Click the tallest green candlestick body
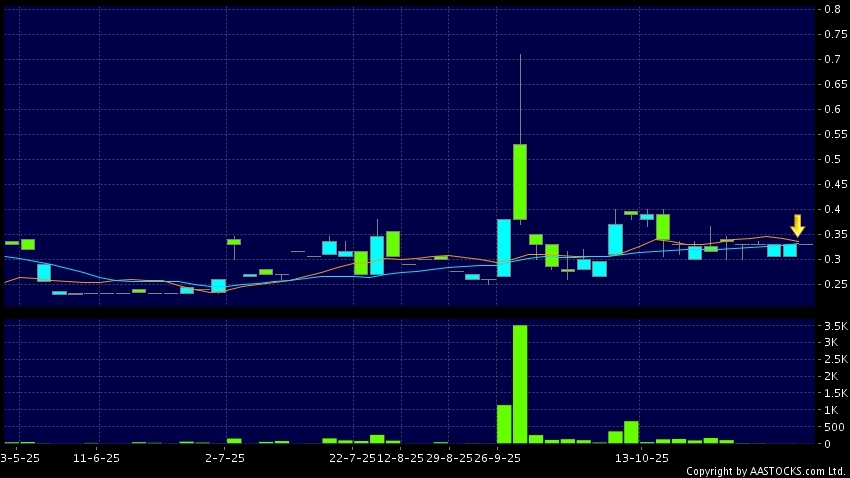The width and height of the screenshot is (850, 478). tap(520, 182)
